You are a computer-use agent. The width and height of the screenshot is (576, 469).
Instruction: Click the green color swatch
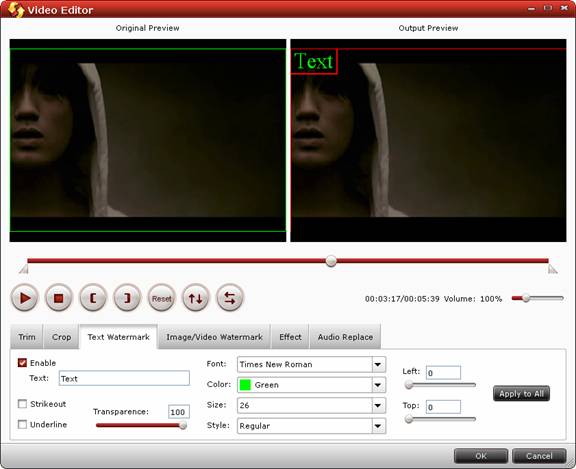pos(245,385)
